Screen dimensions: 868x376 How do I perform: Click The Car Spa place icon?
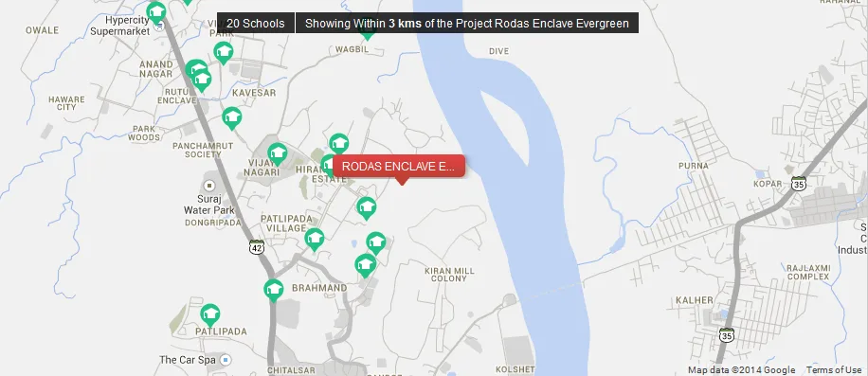coord(225,360)
